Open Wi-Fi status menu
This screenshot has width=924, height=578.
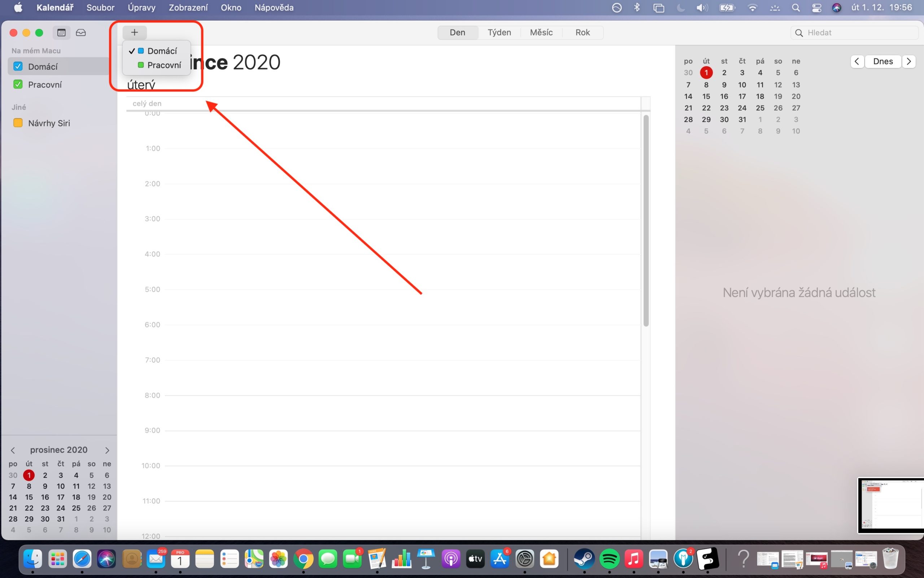tap(752, 8)
